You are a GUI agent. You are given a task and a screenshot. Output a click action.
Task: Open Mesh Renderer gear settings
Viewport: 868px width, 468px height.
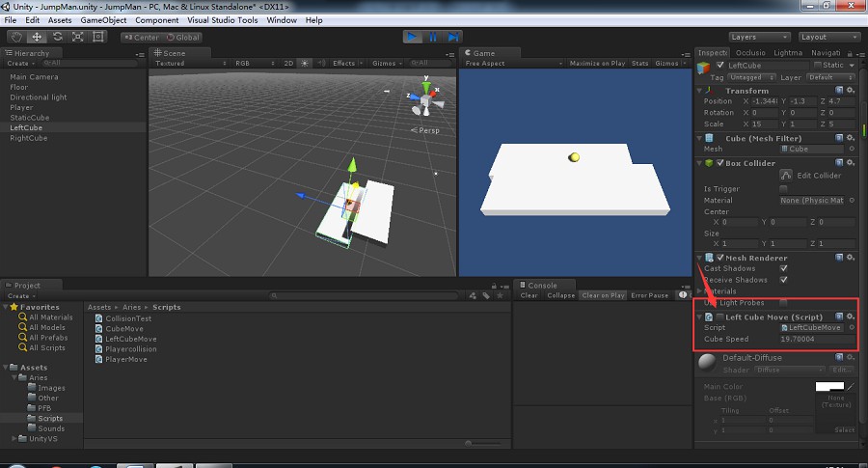click(x=851, y=258)
